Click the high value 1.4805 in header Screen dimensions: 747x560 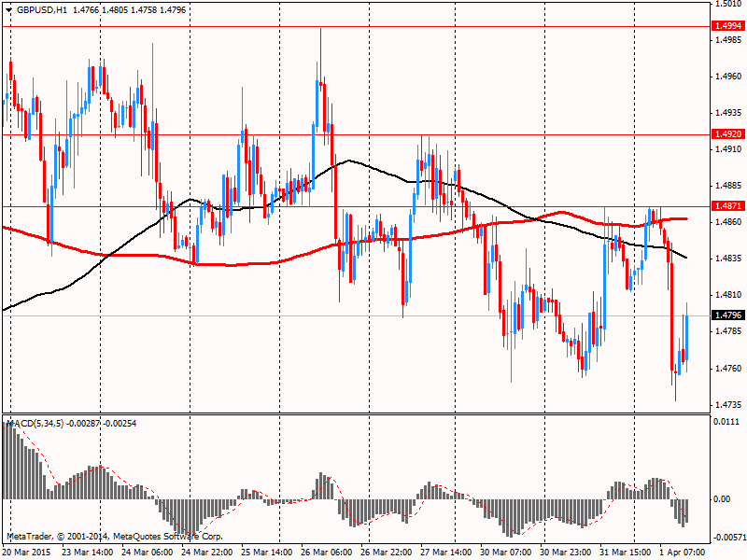point(115,10)
